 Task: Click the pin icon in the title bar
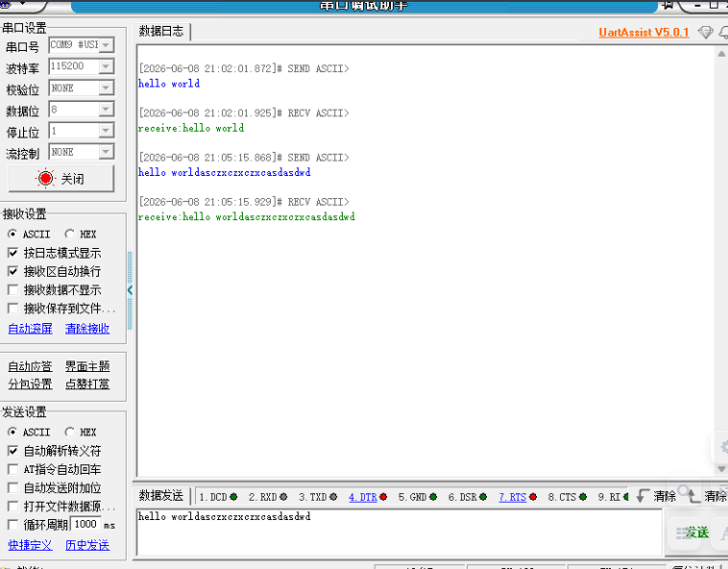click(667, 5)
